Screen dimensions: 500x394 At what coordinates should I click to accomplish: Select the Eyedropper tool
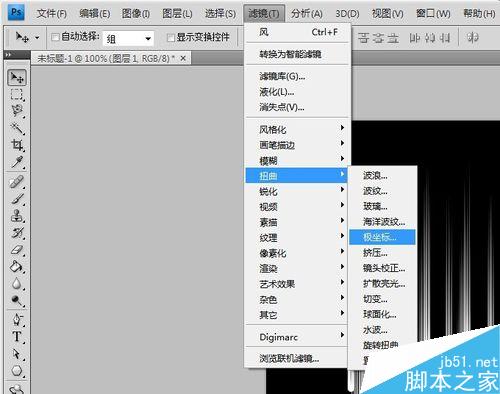point(17,162)
